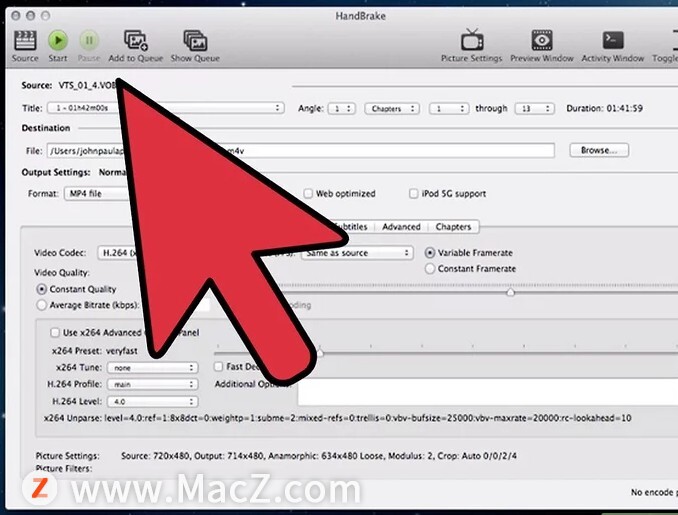
Task: Open Picture Settings TV icon
Action: pos(472,40)
